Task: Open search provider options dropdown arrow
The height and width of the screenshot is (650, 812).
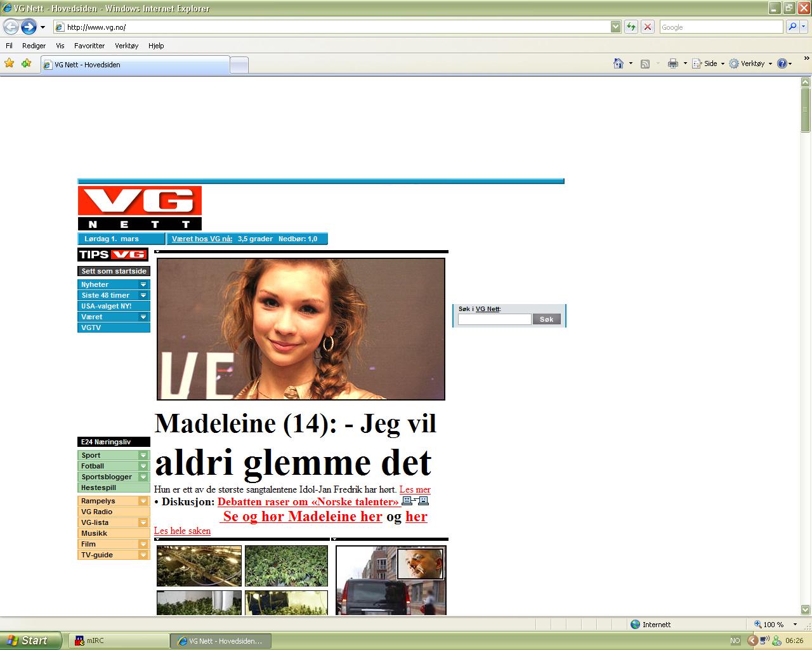Action: [x=804, y=27]
